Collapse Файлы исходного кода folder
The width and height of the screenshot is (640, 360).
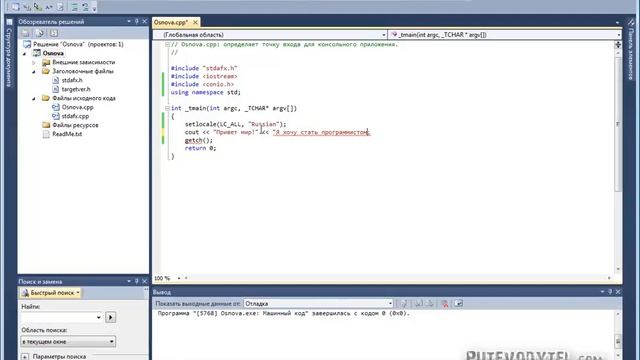click(34, 98)
